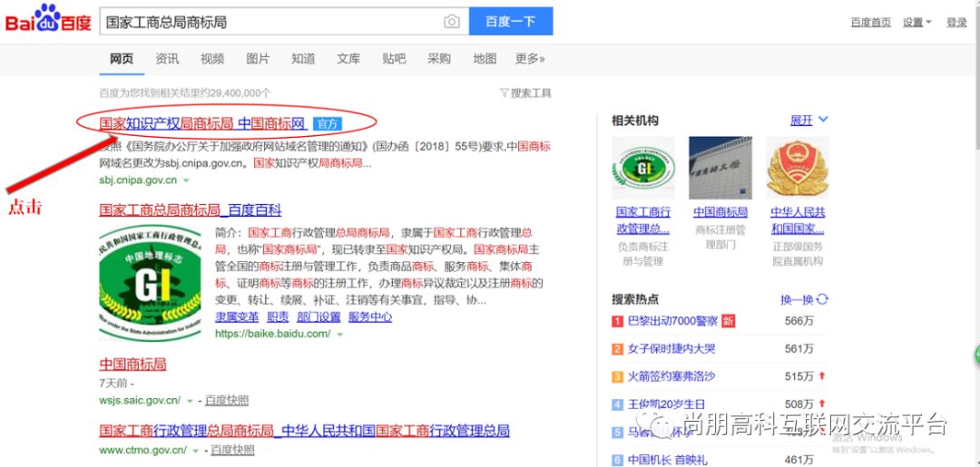Open hot search 王俊凯20岁生日
980x467 pixels.
pos(666,404)
